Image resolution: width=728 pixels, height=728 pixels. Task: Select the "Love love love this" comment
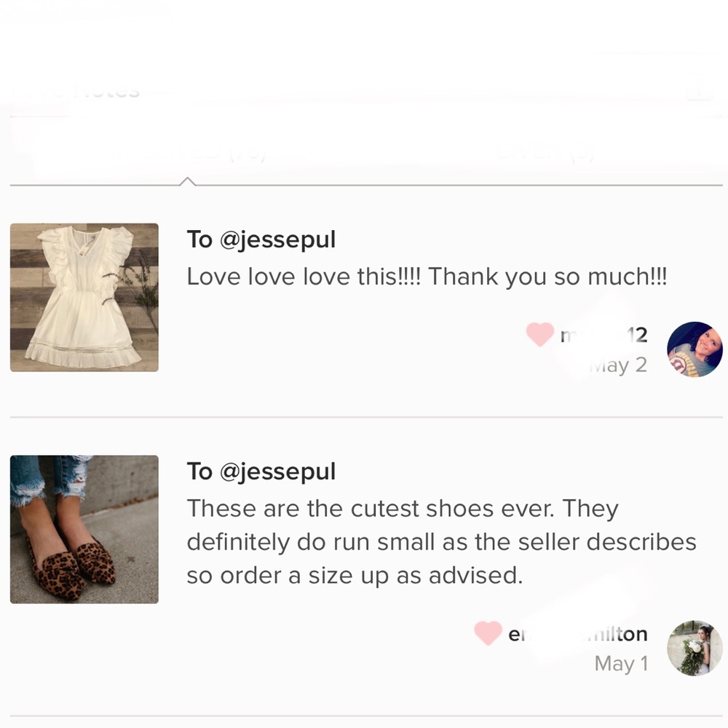(427, 277)
